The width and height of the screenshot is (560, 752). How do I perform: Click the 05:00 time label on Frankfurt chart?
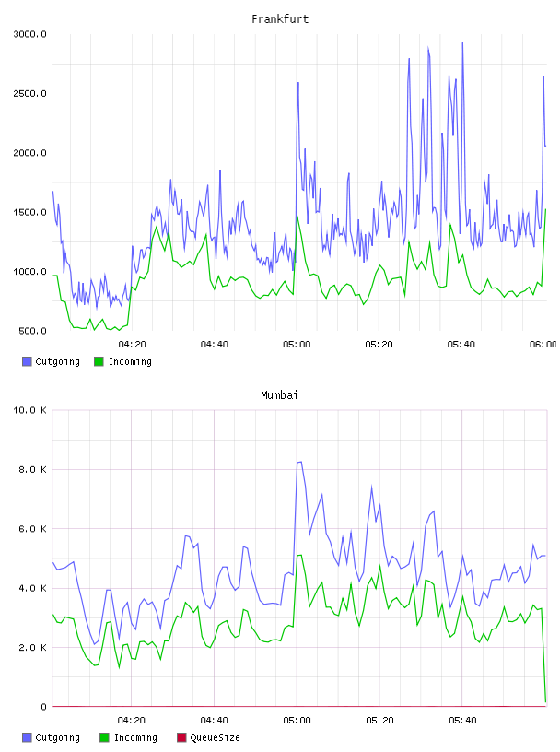tap(297, 345)
